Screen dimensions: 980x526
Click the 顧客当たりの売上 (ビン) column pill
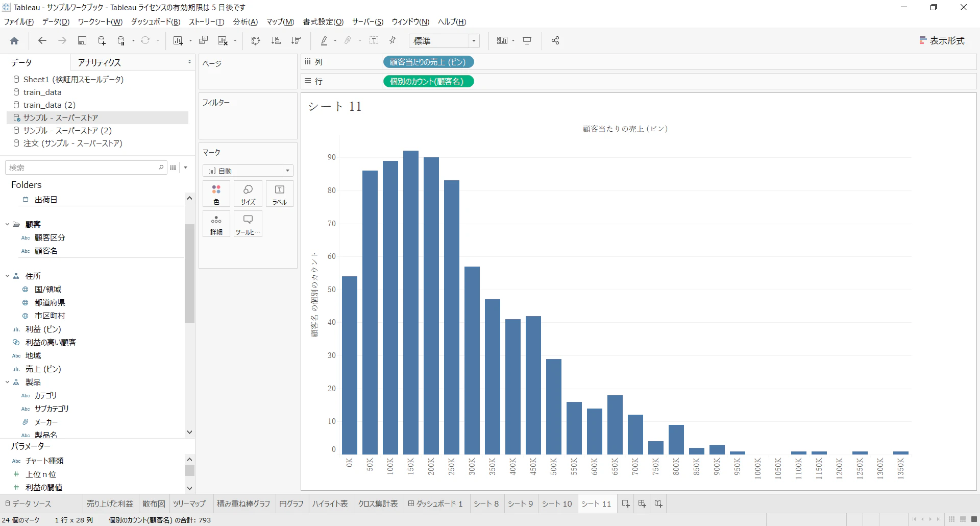point(428,62)
